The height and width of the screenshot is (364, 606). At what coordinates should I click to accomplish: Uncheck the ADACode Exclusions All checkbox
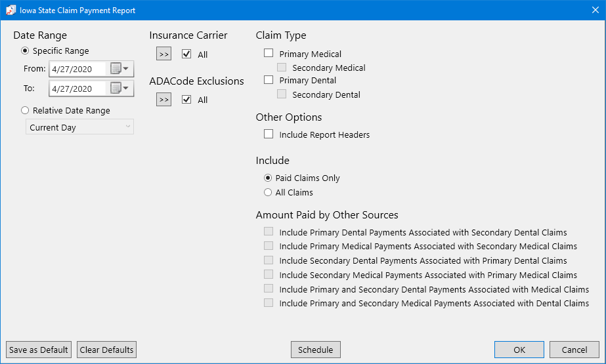pyautogui.click(x=187, y=100)
